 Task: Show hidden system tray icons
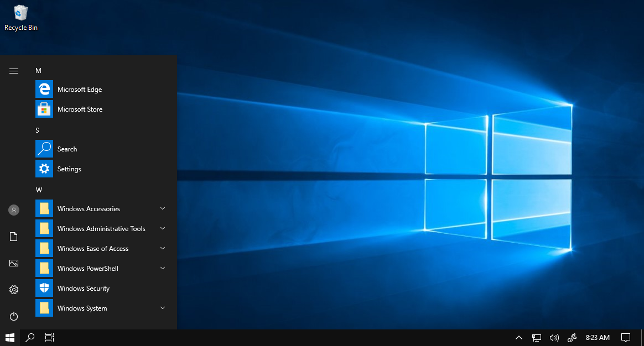519,337
